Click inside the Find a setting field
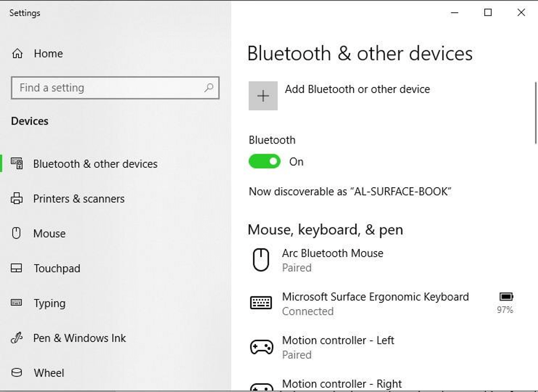Screen dimensions: 538x392 point(99,88)
